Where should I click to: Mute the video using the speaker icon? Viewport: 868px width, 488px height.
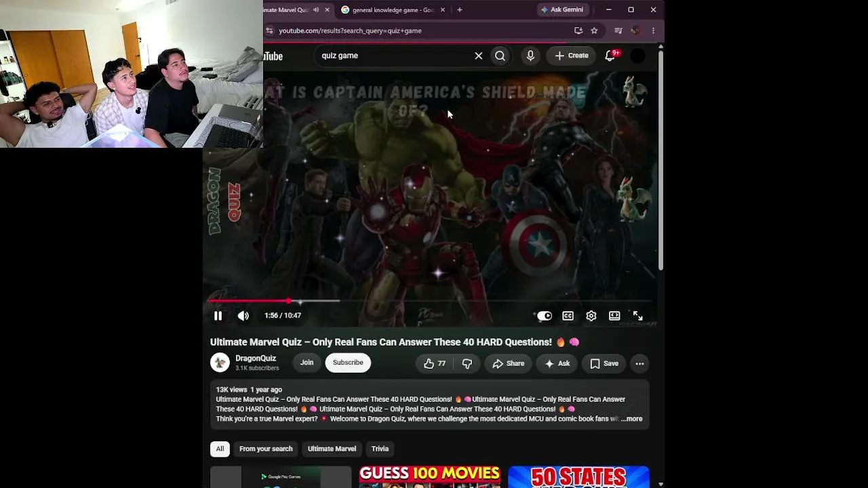click(243, 316)
